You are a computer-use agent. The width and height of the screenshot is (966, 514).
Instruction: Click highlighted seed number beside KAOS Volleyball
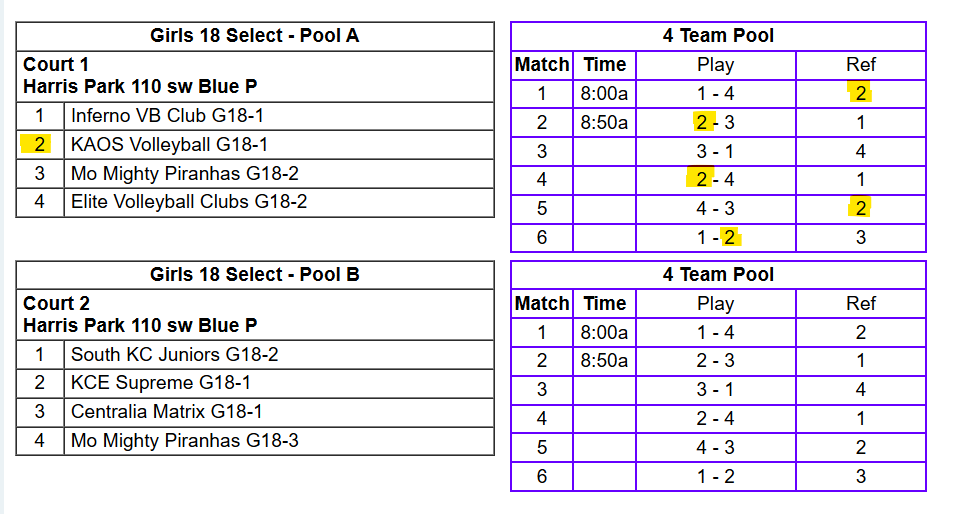(39, 145)
